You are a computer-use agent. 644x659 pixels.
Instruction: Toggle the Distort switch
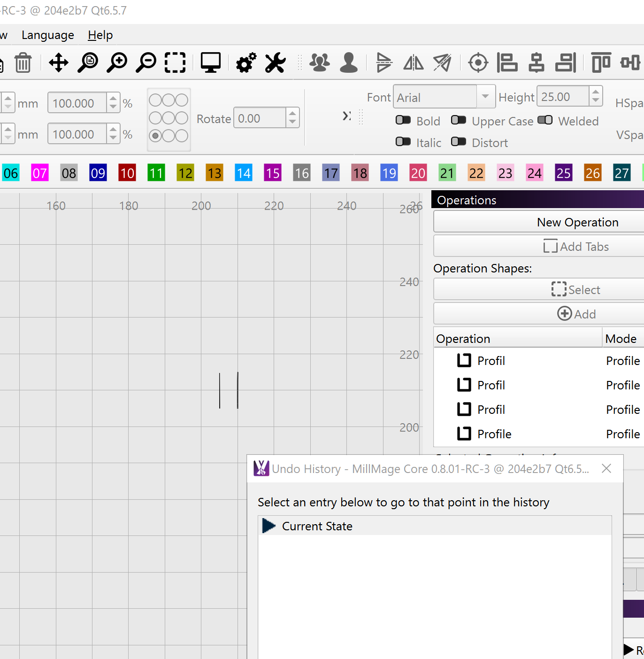[459, 142]
